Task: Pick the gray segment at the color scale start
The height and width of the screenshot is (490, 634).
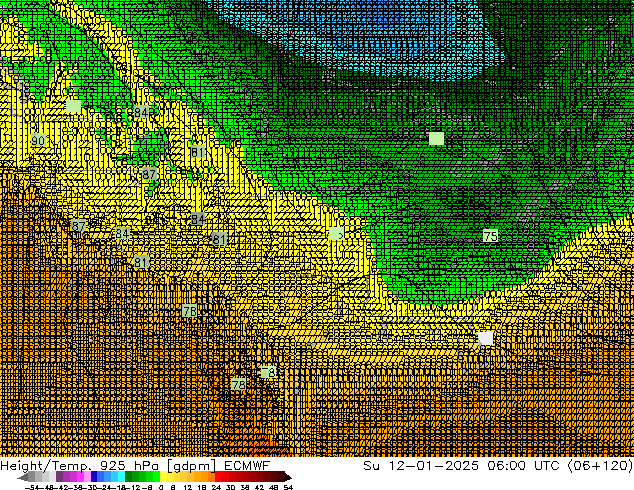Action: (27, 477)
